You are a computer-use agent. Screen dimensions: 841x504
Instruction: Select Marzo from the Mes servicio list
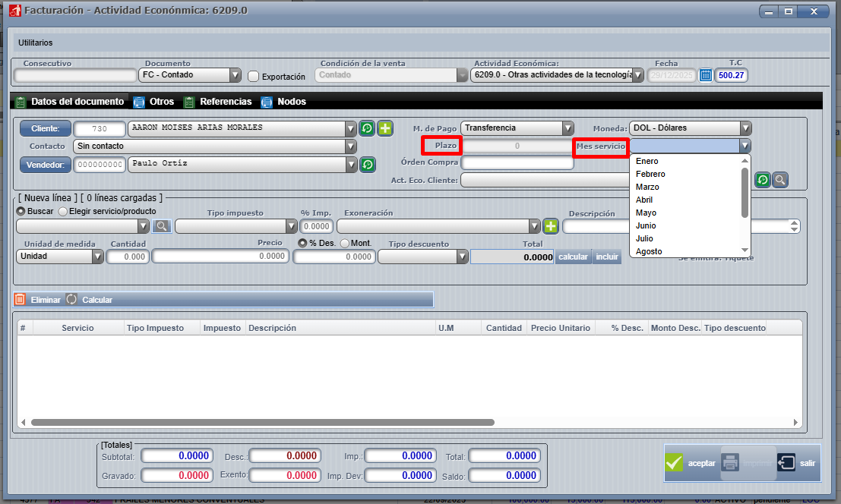[647, 187]
